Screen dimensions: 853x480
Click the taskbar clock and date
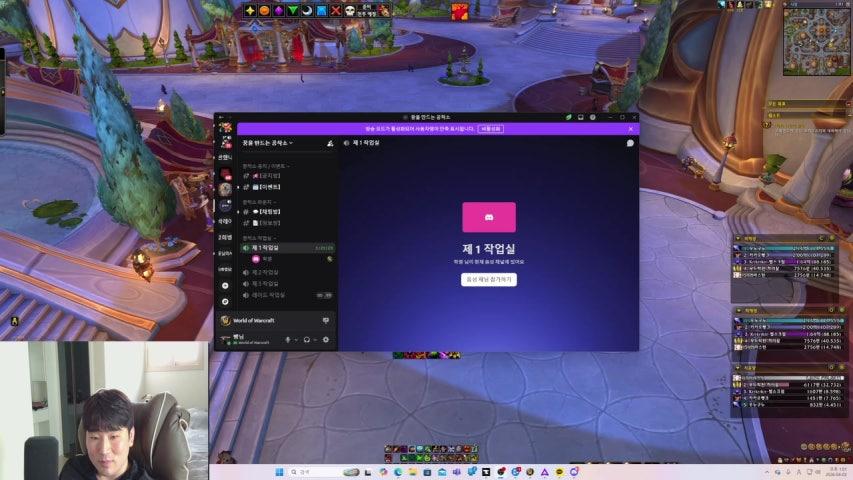(x=837, y=472)
